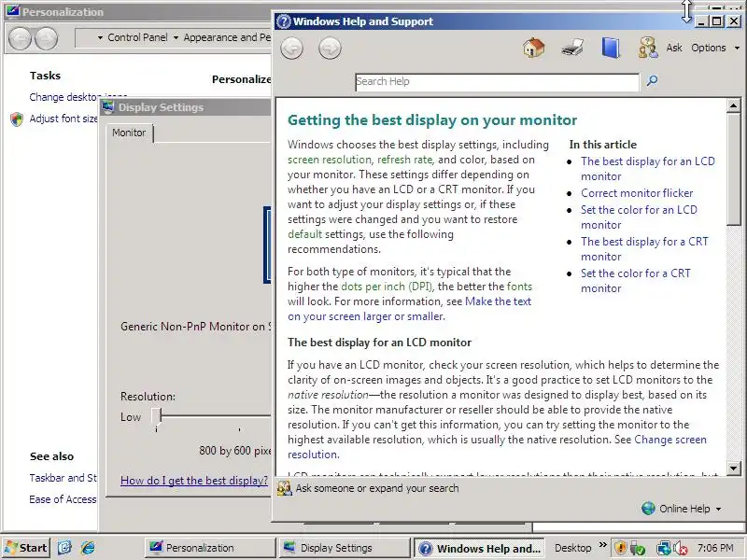The image size is (747, 560).
Task: Click the taskbar clock
Action: (x=715, y=548)
